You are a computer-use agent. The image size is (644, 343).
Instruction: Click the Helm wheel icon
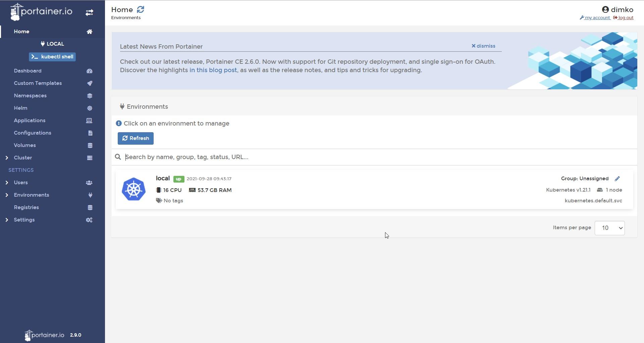[90, 108]
